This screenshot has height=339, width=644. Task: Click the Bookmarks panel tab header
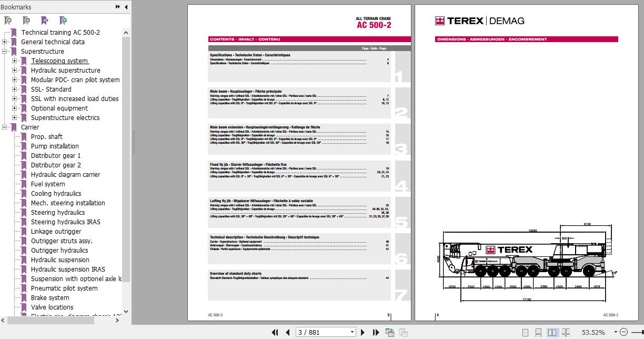pyautogui.click(x=16, y=7)
